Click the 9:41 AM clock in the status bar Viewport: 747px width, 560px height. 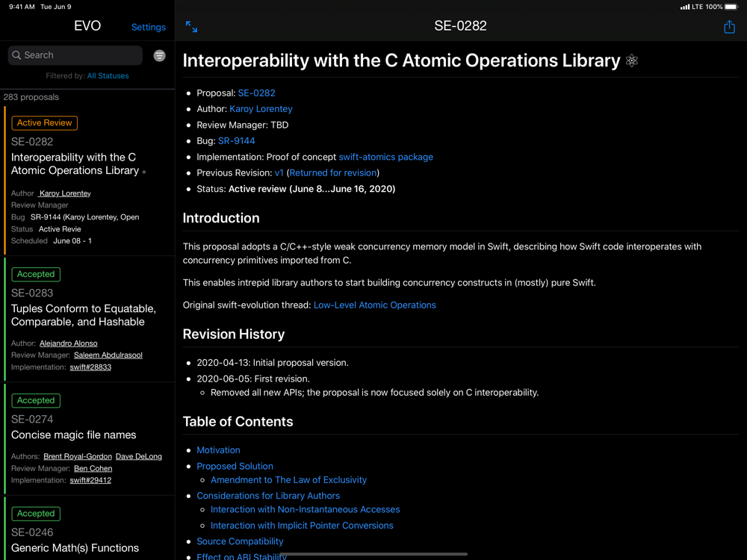point(22,7)
